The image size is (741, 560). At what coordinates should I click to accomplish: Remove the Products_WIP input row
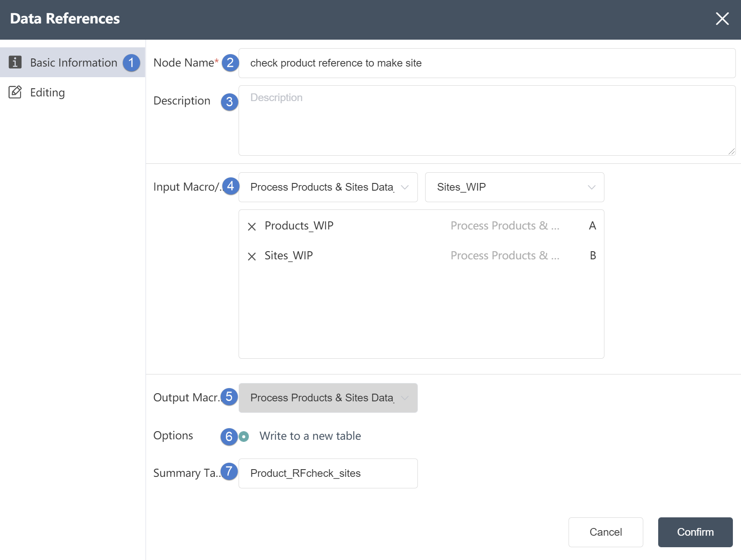coord(252,226)
